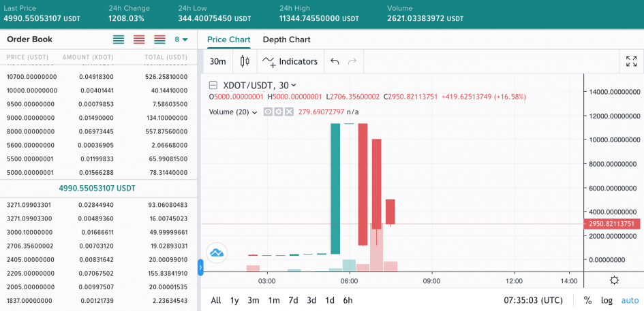Set chart range to 3d
The width and height of the screenshot is (644, 311).
[311, 300]
